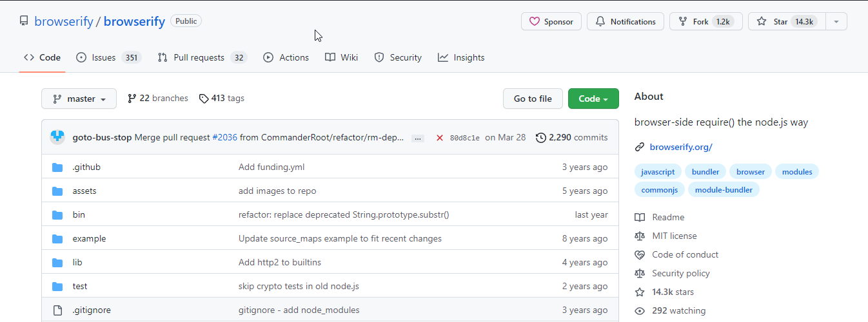Star the browserify repository
Image resolution: width=868 pixels, height=322 pixels.
pyautogui.click(x=787, y=21)
